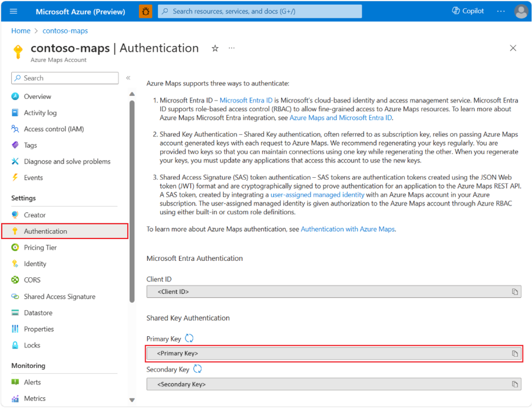Select Pricing Tier in the sidebar
Screen dimensions: 532x408
[x=40, y=248]
